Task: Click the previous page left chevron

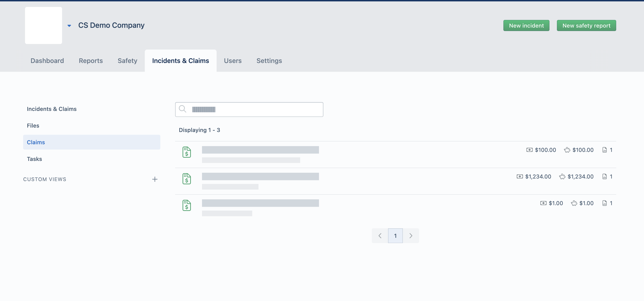Action: 380,235
